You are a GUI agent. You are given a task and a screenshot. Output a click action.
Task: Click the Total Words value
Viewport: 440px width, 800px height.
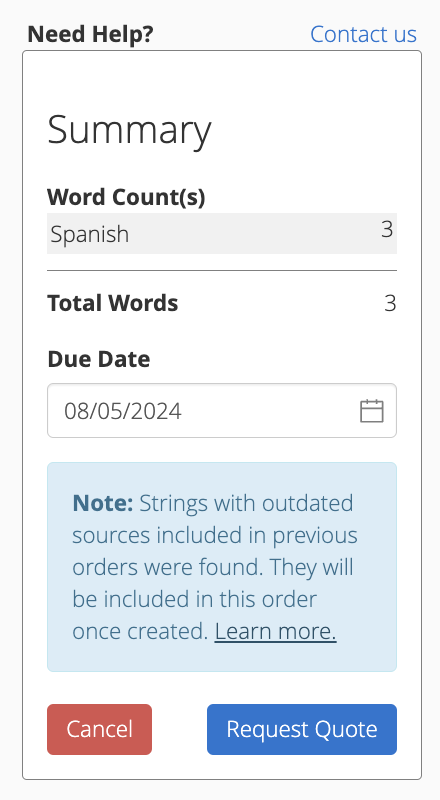click(x=390, y=304)
